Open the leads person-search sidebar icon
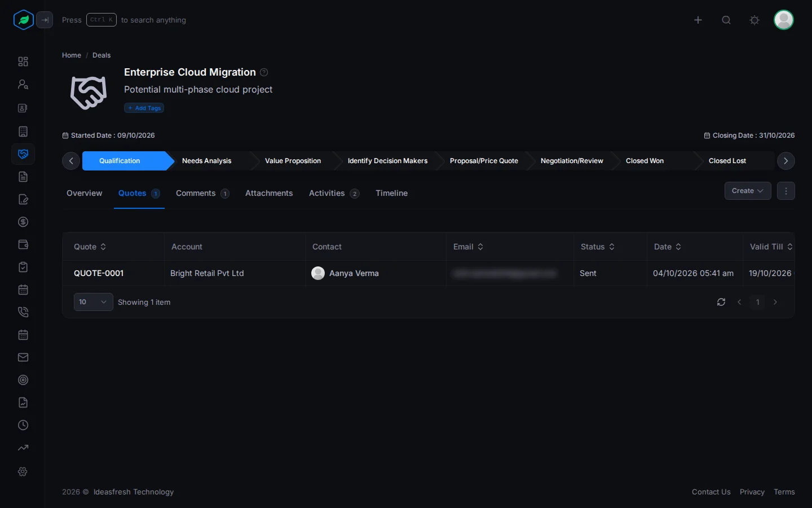The image size is (812, 508). pyautogui.click(x=23, y=85)
